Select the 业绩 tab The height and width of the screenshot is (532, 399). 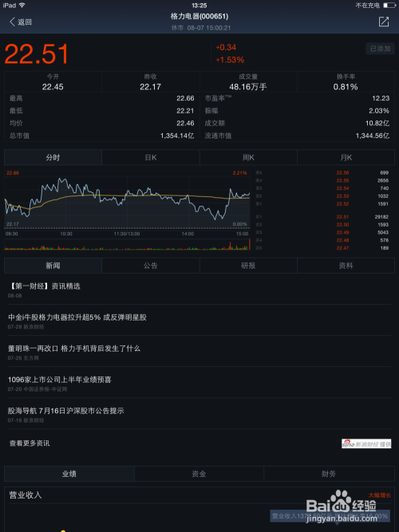69,474
